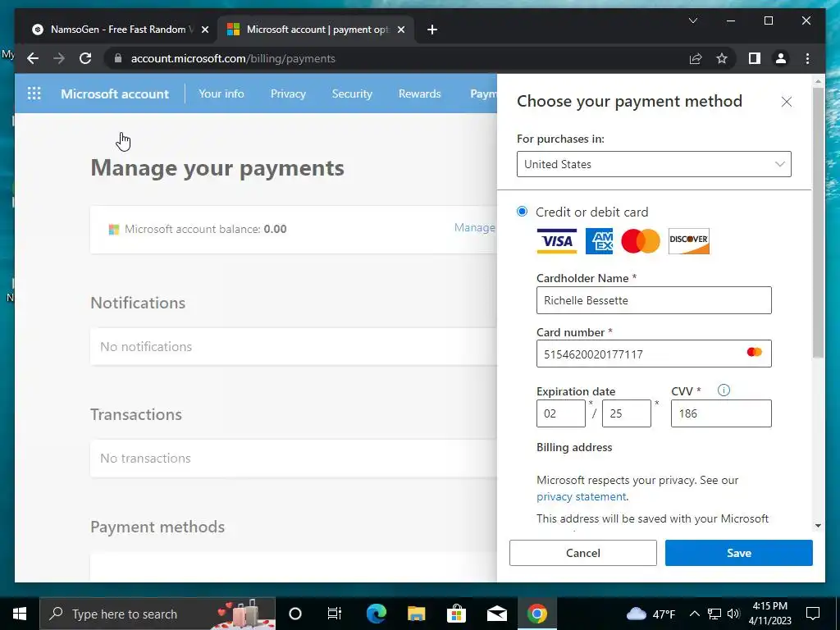This screenshot has width=840, height=630.
Task: Click Microsoft account header link
Action: (x=115, y=94)
